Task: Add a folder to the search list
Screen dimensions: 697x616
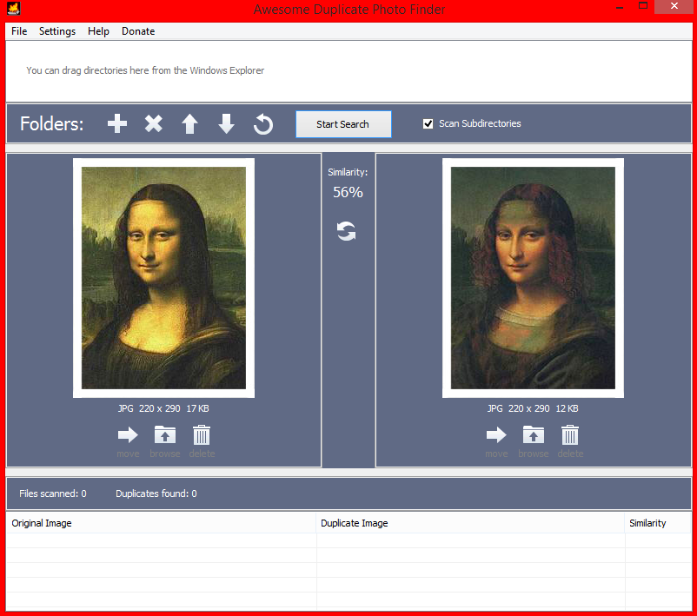Action: coord(116,123)
